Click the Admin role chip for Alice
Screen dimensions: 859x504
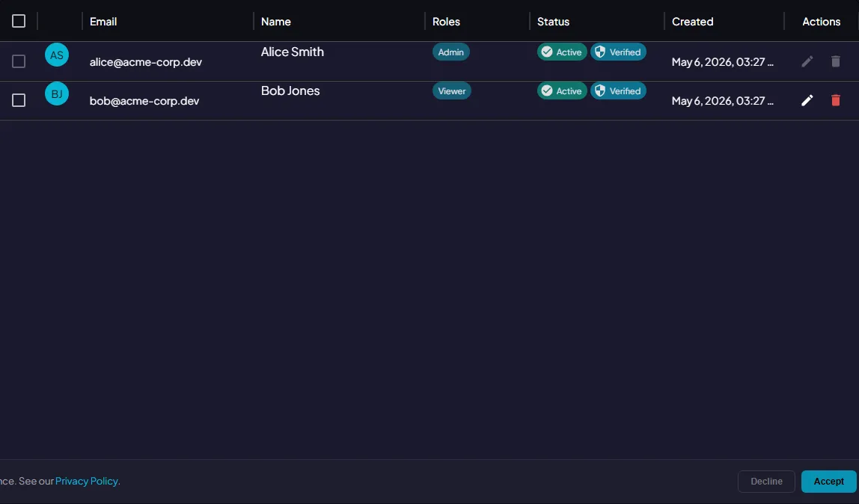[451, 52]
